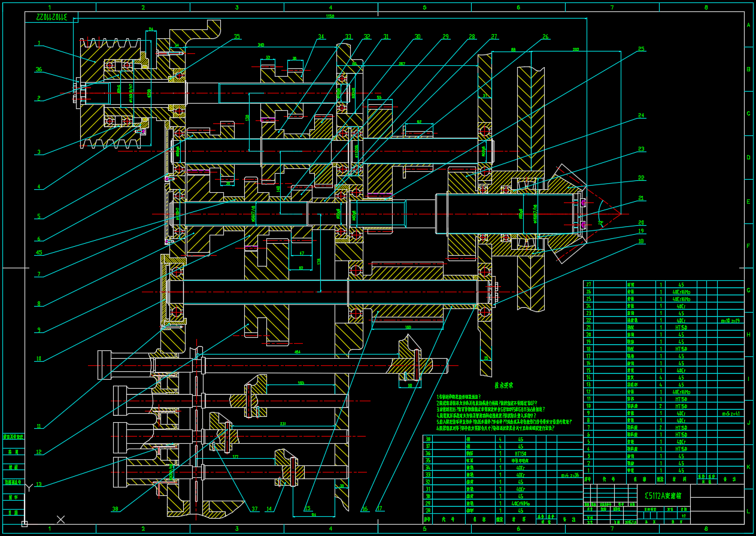Select callout label 25 at upper right
The image size is (756, 536).
click(x=641, y=49)
